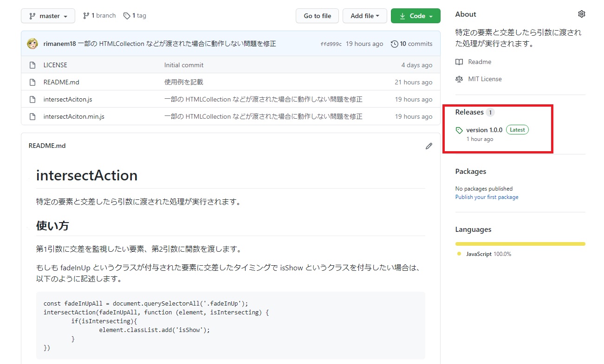Viewport: 604px width, 364px height.
Task: Expand the green Code dropdown button
Action: [415, 16]
